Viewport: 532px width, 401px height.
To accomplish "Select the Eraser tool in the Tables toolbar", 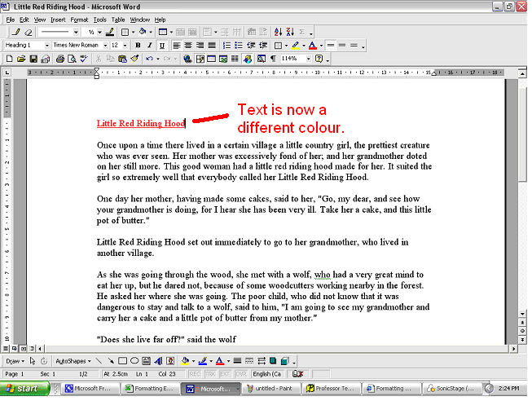I will tap(29, 32).
